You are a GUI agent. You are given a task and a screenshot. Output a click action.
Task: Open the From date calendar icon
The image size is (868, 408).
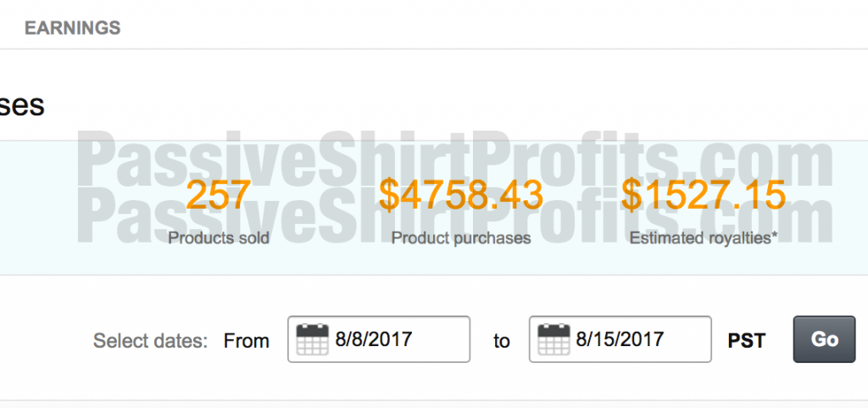(312, 339)
